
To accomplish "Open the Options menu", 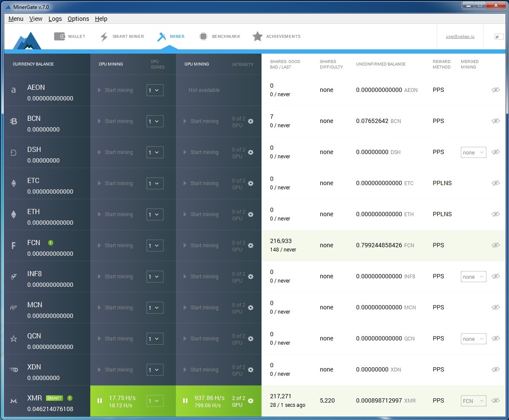I will tap(78, 19).
